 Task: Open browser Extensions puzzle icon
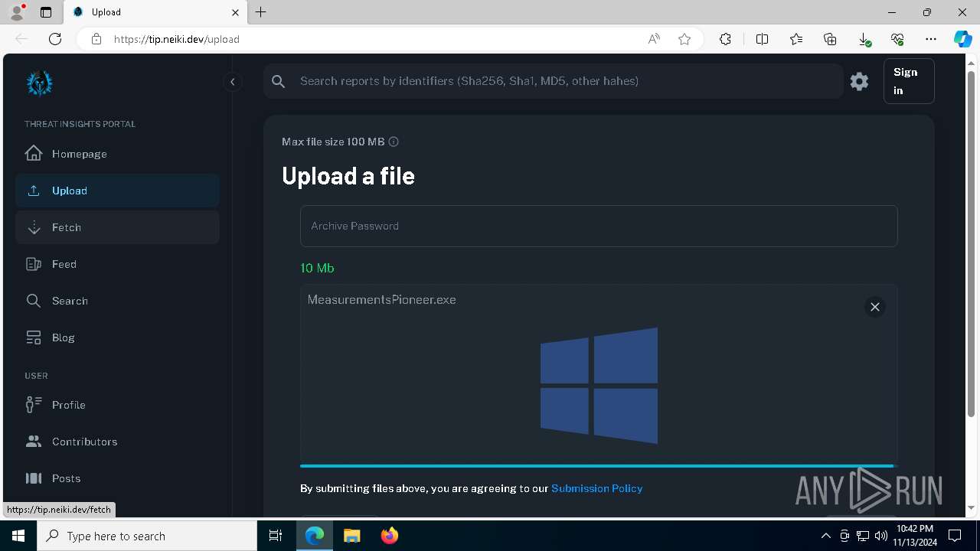(x=725, y=39)
